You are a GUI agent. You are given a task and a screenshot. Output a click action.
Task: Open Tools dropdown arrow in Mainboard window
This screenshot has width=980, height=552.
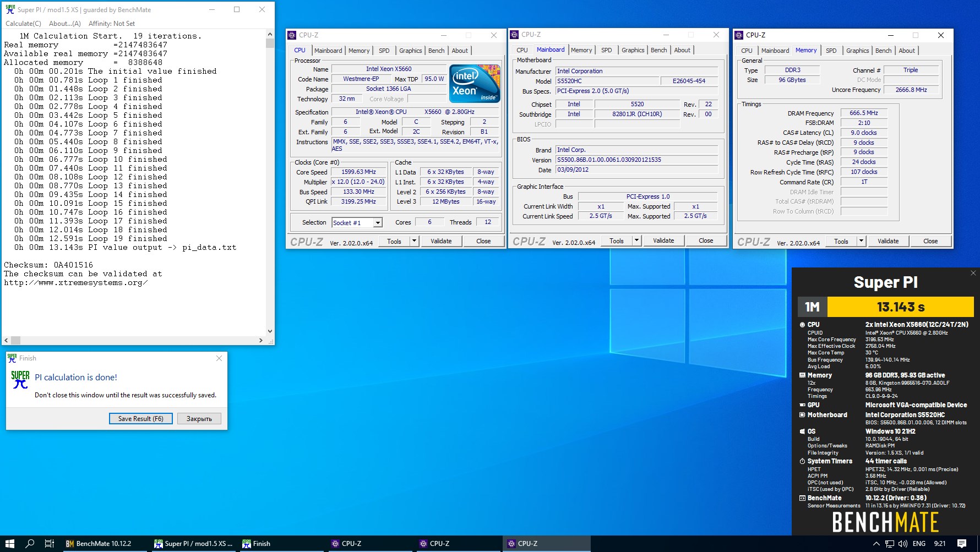(x=636, y=241)
